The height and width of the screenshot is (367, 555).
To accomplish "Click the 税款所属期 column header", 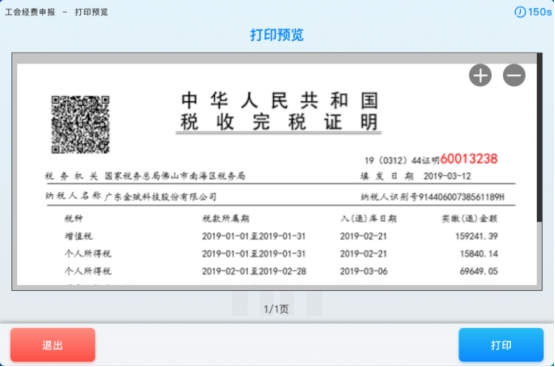I will tap(226, 218).
